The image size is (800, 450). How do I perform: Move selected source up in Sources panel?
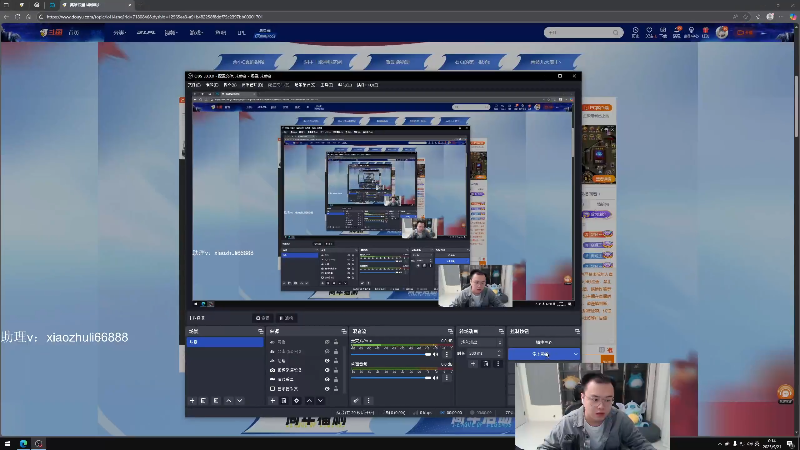pyautogui.click(x=309, y=401)
